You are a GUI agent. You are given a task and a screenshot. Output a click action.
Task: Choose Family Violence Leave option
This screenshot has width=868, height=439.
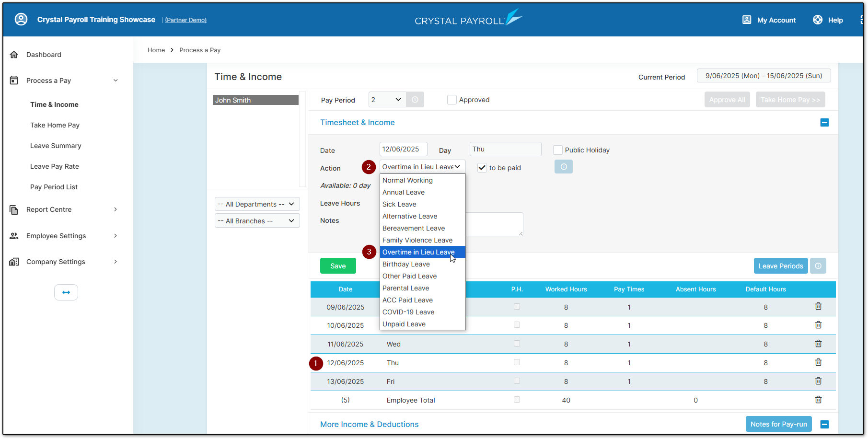(422, 240)
